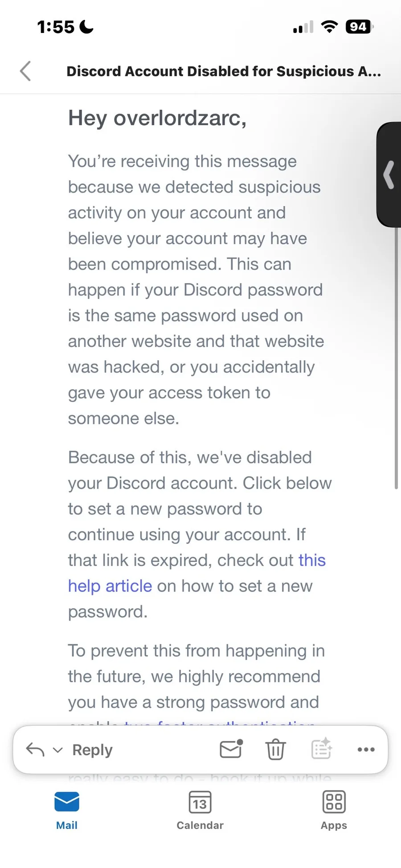Click the vertical scrollbar on right edge
Viewport: 401px width, 868px height.
[396, 357]
